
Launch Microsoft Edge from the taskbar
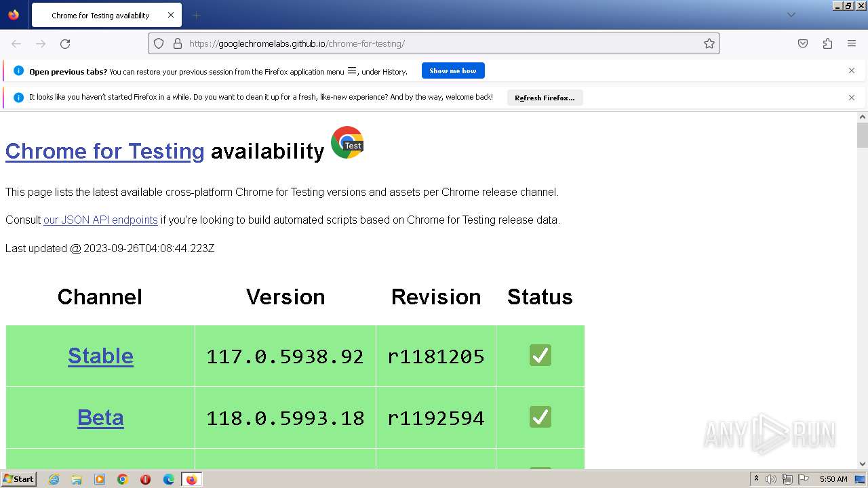click(x=169, y=479)
